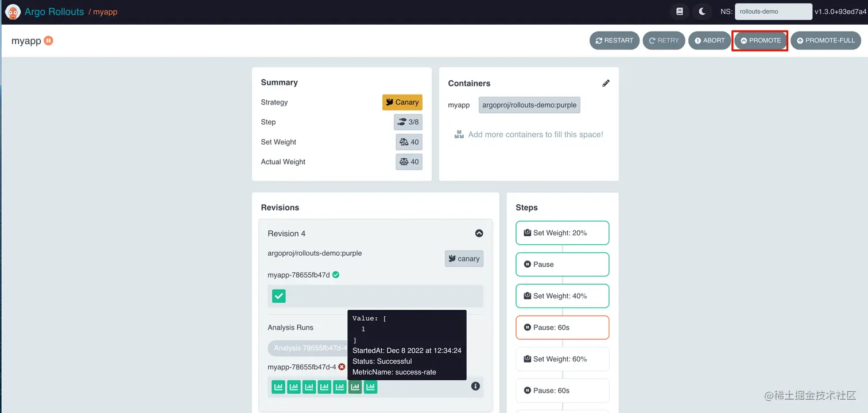The width and height of the screenshot is (868, 413).
Task: Toggle dark mode with moon icon
Action: 702,11
